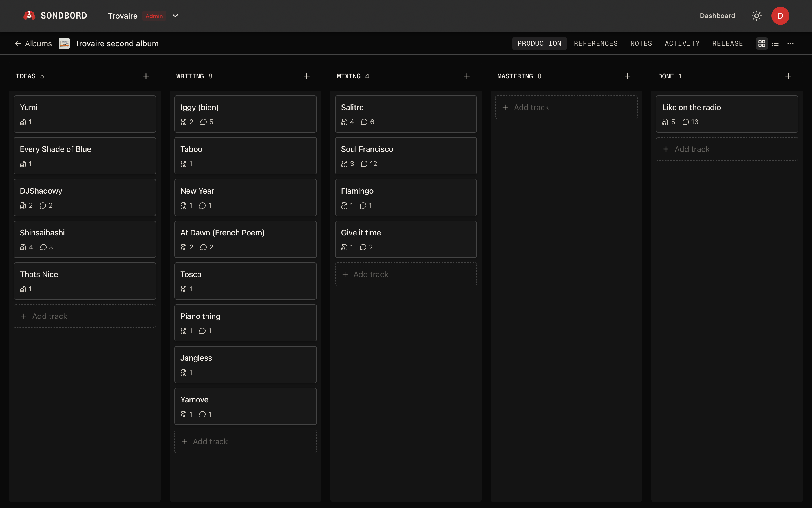The width and height of the screenshot is (812, 508).
Task: Open the Yumi track card
Action: [85, 114]
